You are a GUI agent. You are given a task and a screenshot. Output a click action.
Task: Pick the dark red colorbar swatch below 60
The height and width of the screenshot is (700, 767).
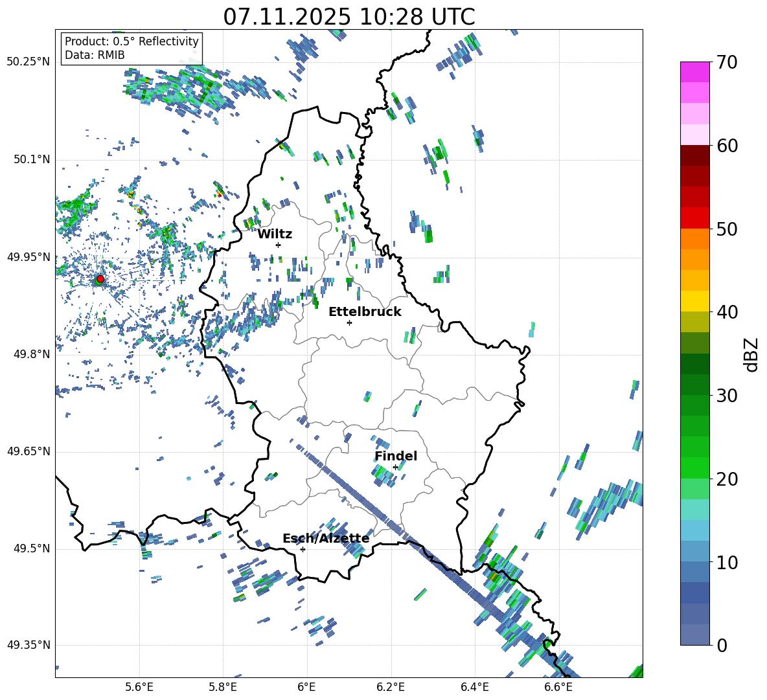tap(694, 156)
